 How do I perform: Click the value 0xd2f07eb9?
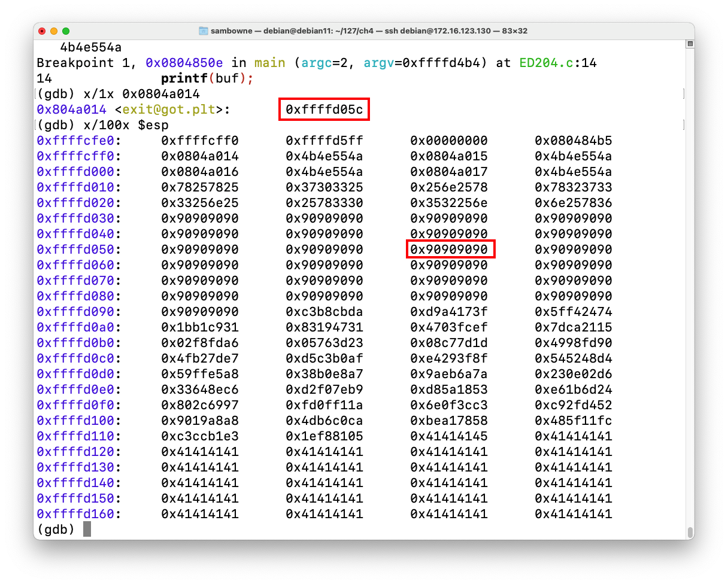[324, 390]
